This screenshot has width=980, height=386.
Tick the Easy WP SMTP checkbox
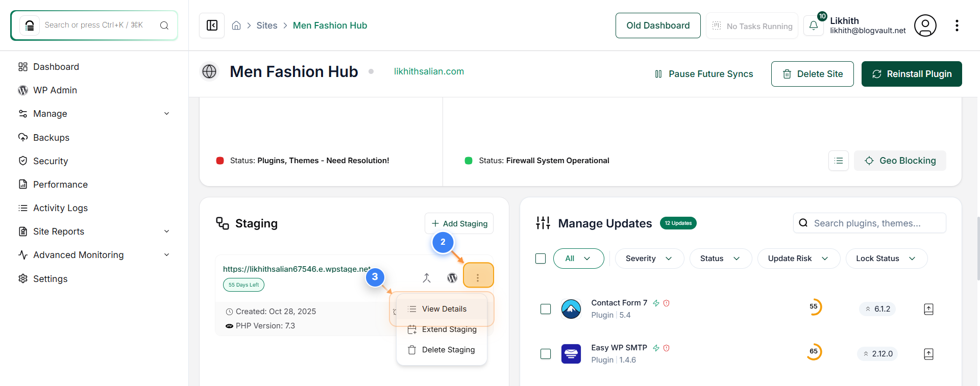(546, 354)
